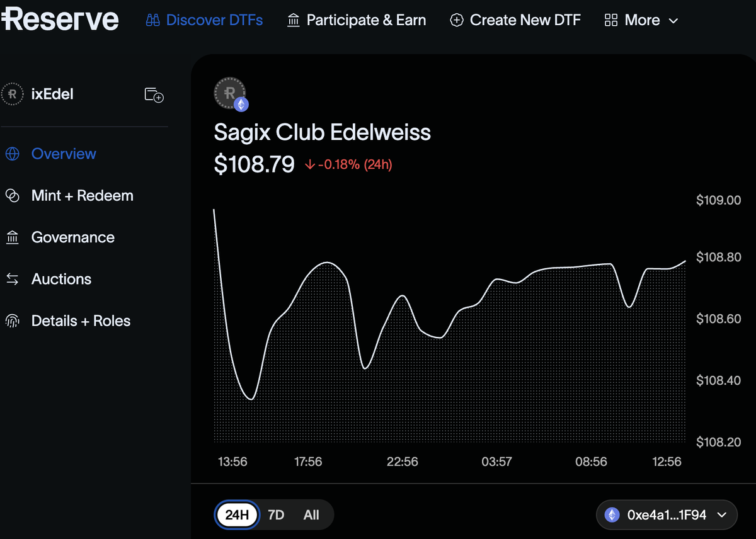
Task: Keep 24H range selected
Action: [x=236, y=514]
